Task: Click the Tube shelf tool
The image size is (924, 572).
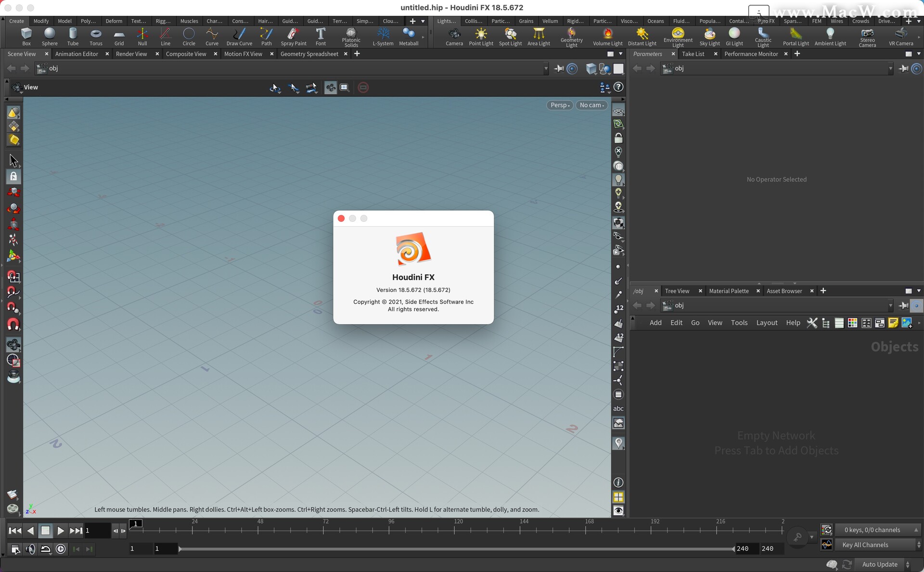Action: coord(73,37)
